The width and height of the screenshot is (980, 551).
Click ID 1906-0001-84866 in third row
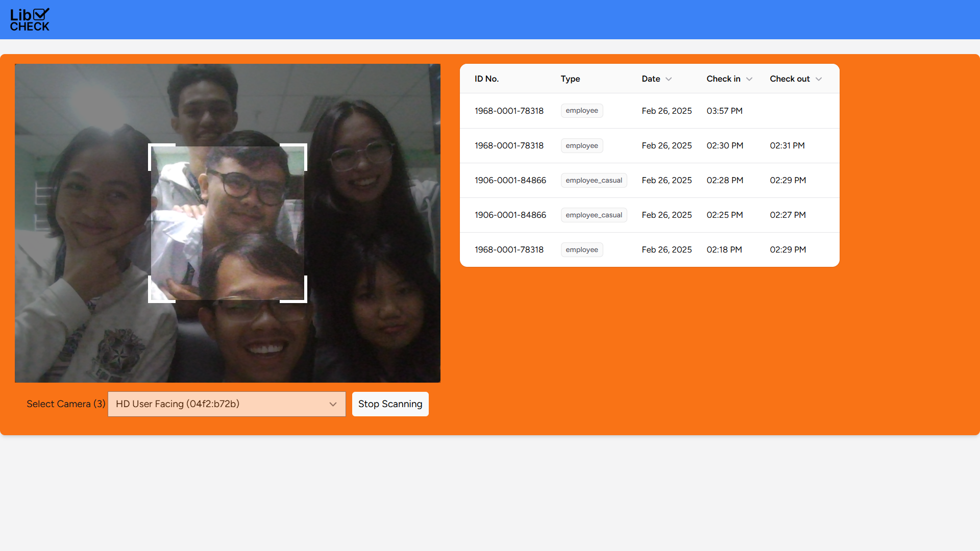510,180
